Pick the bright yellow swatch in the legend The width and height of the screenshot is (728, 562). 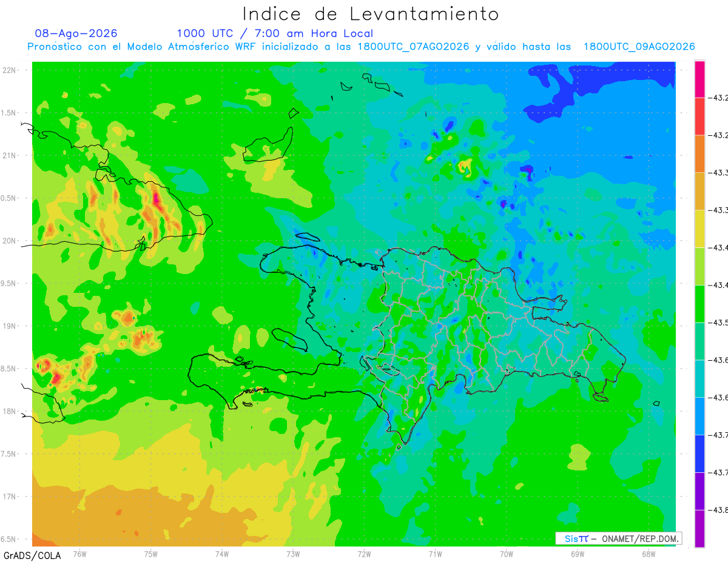pos(699,229)
